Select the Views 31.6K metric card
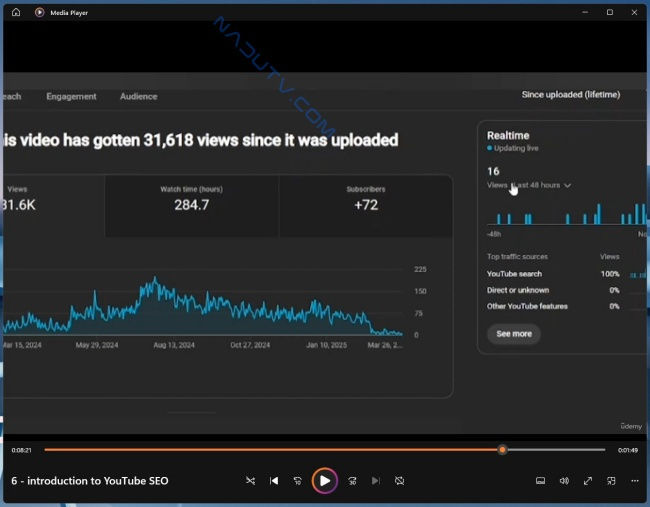The height and width of the screenshot is (507, 650). [x=54, y=206]
